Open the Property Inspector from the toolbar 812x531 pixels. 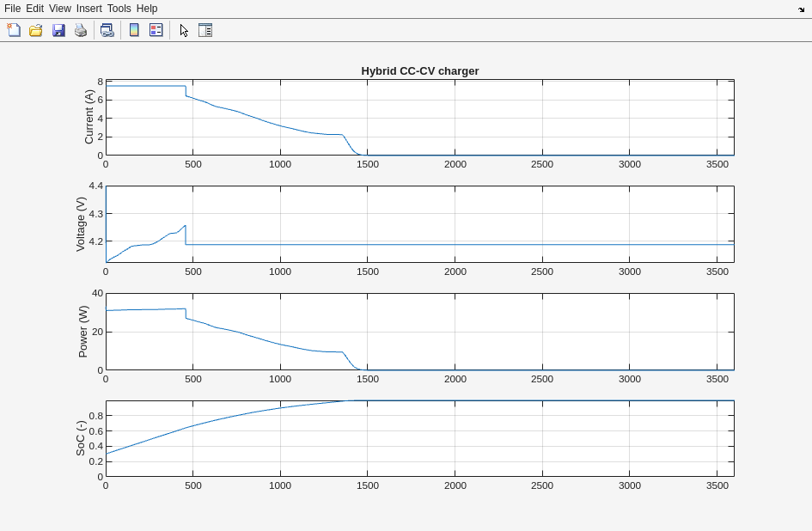(205, 30)
